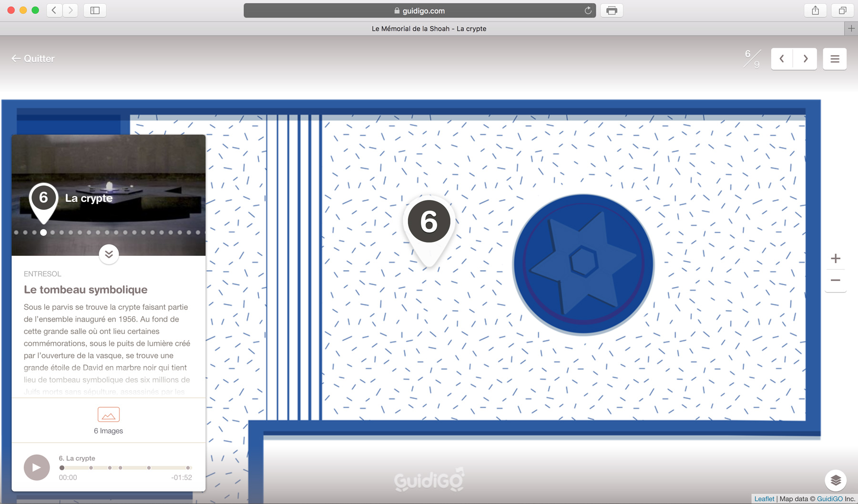Go to the next tour stop

[805, 59]
